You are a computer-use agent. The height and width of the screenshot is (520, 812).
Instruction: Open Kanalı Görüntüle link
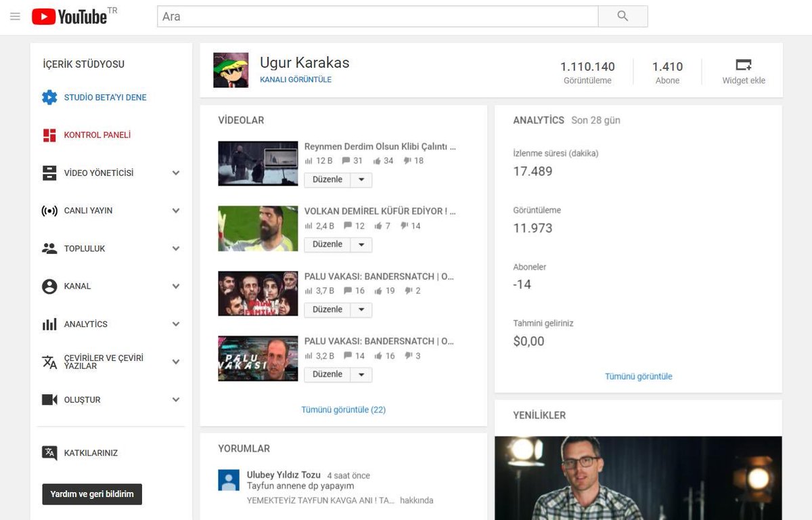click(296, 80)
